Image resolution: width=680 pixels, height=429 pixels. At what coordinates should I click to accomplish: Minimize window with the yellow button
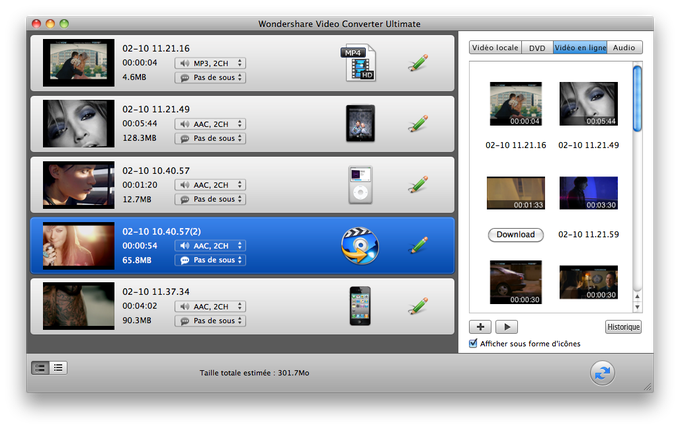[x=50, y=24]
